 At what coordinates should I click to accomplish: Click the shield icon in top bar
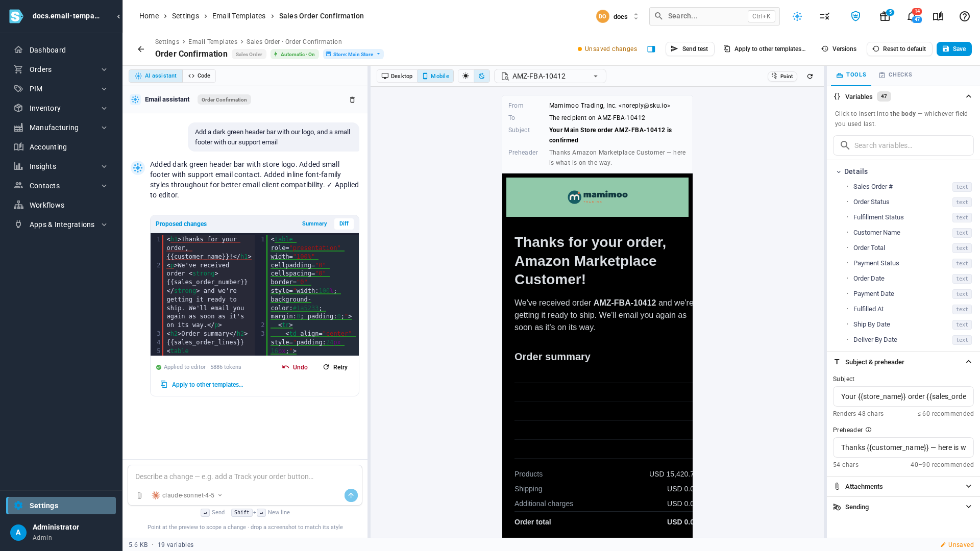tap(856, 16)
